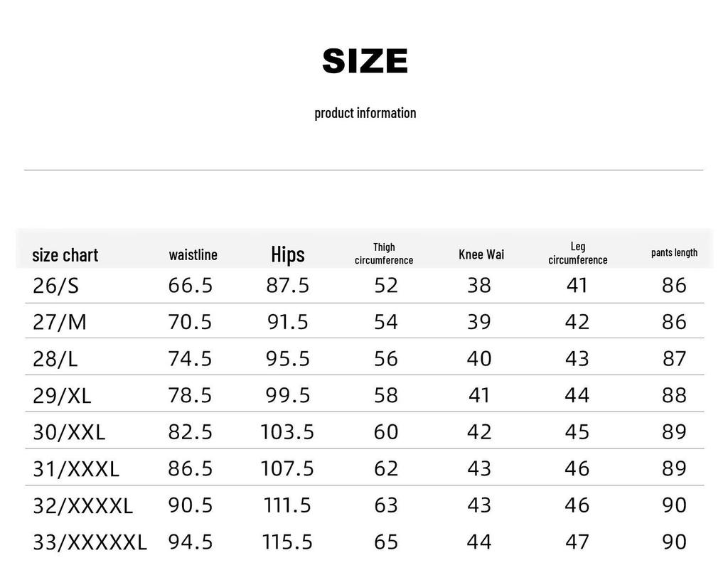728x570 pixels.
Task: Select the 26/S size row label
Action: [x=55, y=286]
